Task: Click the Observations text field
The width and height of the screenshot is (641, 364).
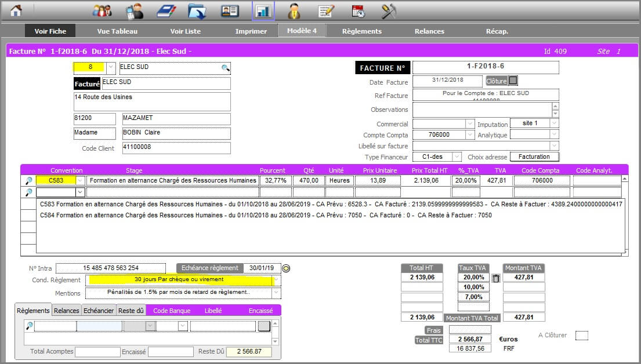Action: click(481, 110)
